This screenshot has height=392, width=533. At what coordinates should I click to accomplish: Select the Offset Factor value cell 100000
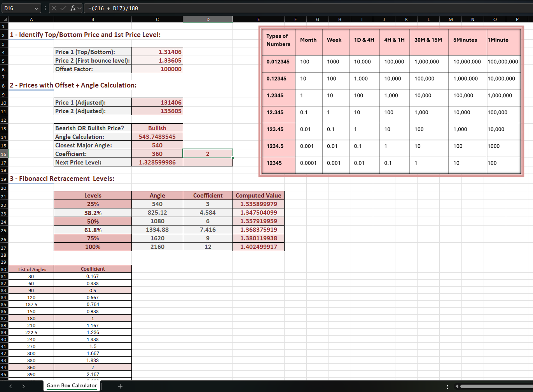pos(157,69)
